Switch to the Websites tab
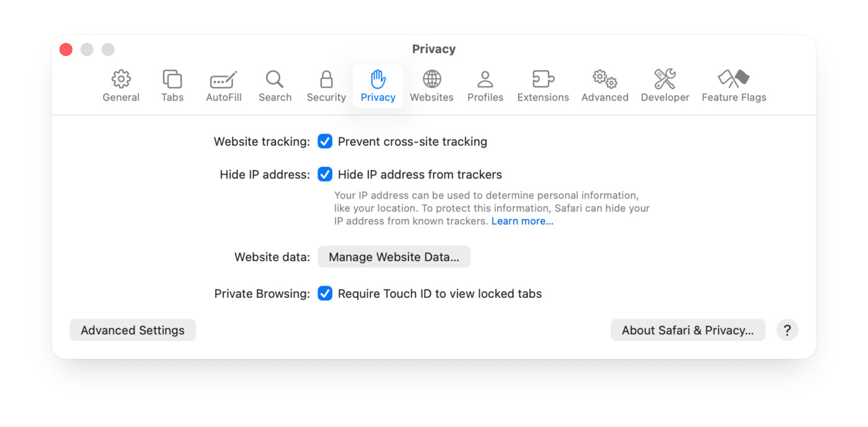868x427 pixels. pos(432,86)
